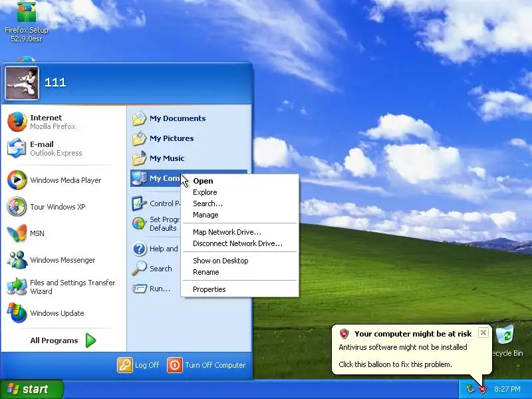Select Show on Desktop menu entry
The image size is (532, 399).
click(x=240, y=261)
